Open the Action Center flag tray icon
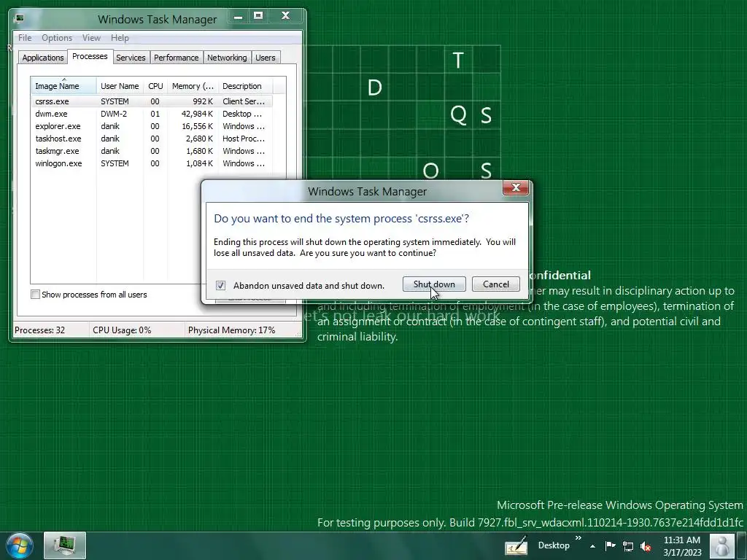Screen dimensions: 747x560 click(x=611, y=545)
